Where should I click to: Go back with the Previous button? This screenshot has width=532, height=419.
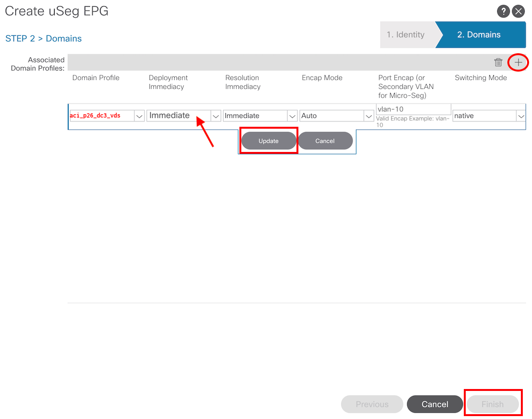coord(372,404)
